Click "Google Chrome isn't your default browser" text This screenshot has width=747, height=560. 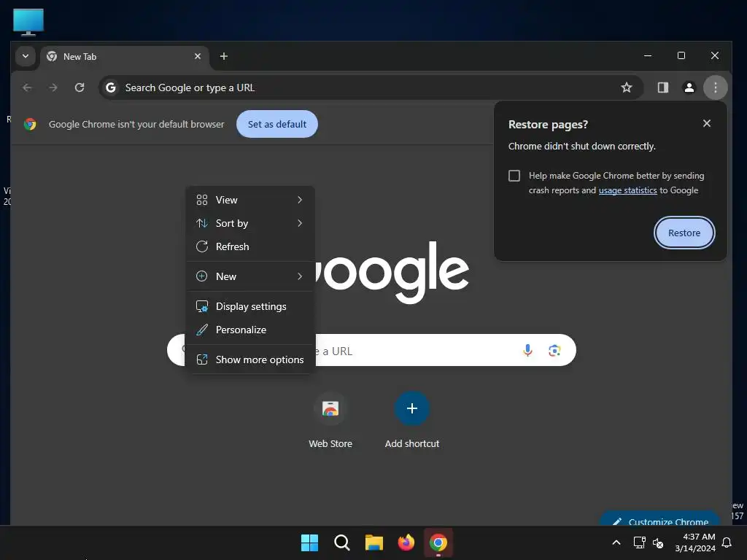tap(136, 124)
